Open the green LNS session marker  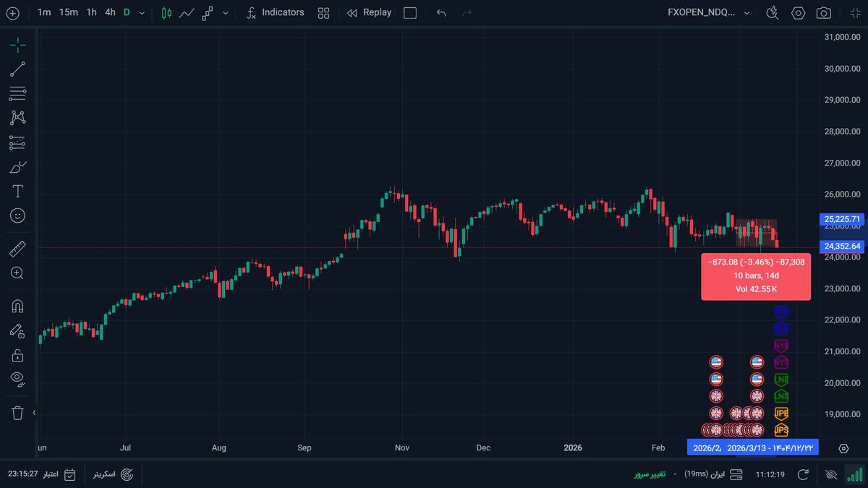click(x=781, y=396)
